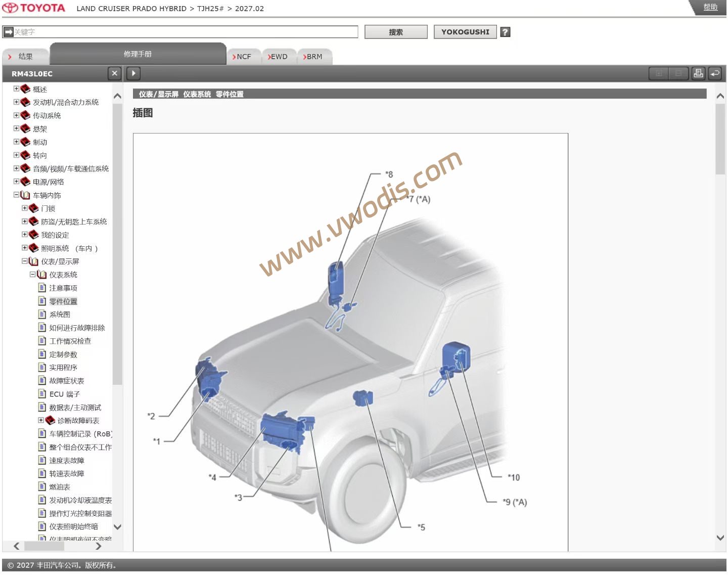Click the document icon beside 注意事项
728x575 pixels.
pos(42,288)
